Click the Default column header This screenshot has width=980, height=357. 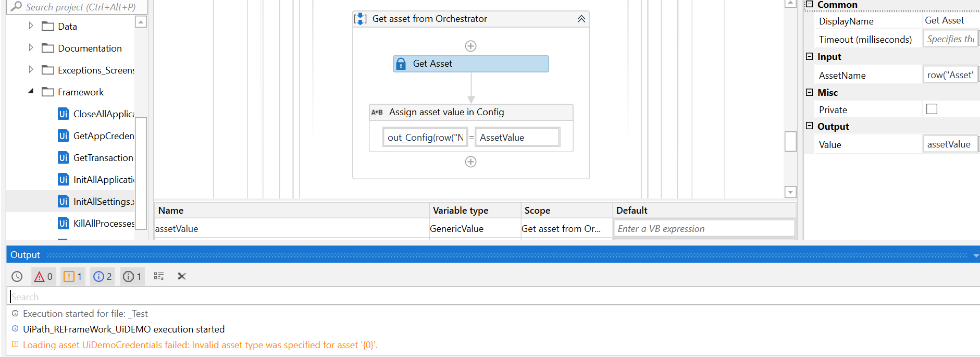[x=704, y=210]
